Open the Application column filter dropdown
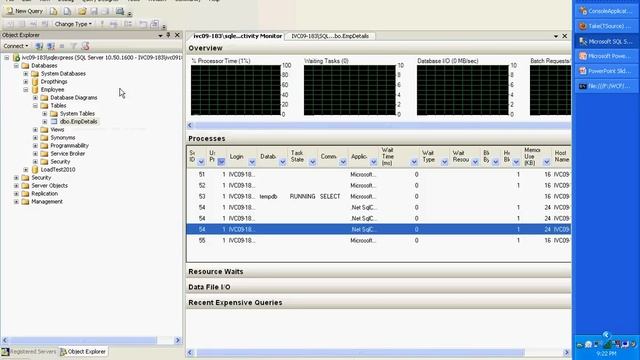640x360 pixels. [x=373, y=162]
